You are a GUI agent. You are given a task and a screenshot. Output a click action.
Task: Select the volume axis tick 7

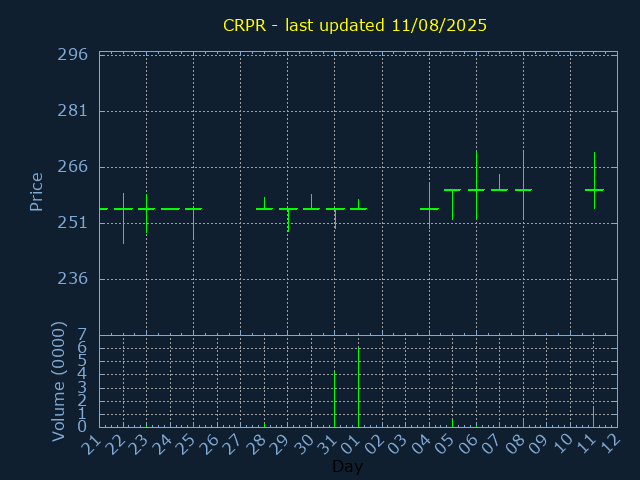(x=82, y=336)
